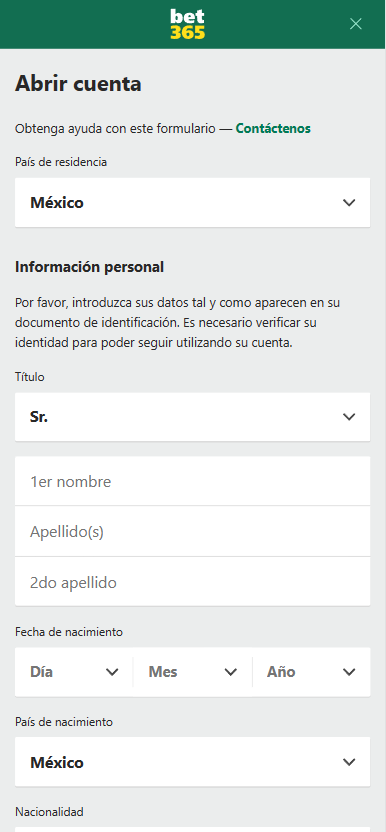The height and width of the screenshot is (832, 386).
Task: Click the Abrir cuenta heading
Action: pos(78,84)
